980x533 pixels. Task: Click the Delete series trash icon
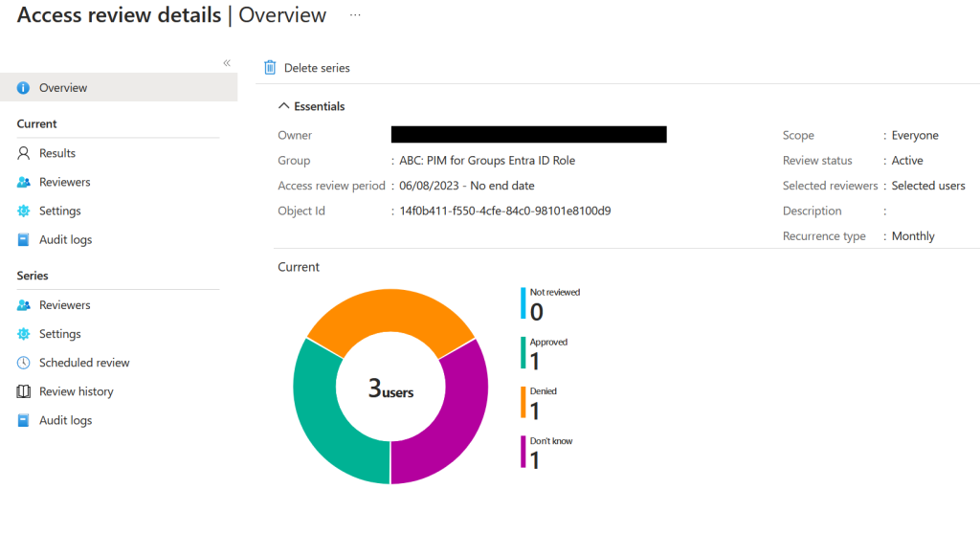coord(271,68)
